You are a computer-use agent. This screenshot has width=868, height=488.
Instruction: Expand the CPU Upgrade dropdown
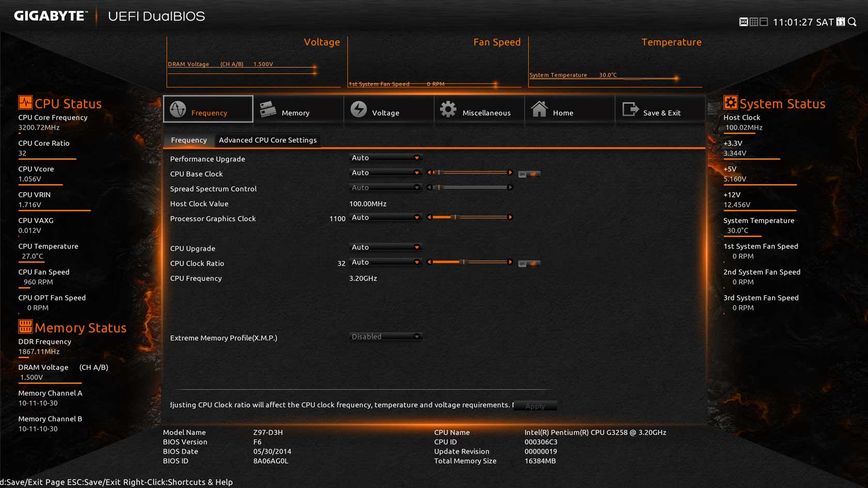[385, 247]
